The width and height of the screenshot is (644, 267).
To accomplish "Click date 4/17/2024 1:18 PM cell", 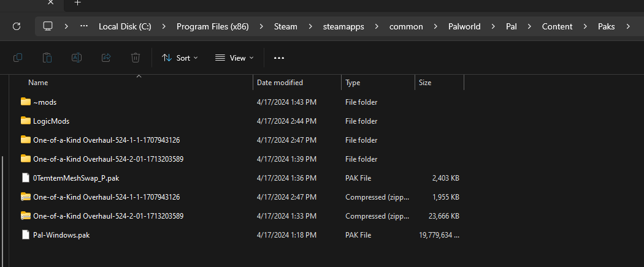I will tap(286, 235).
